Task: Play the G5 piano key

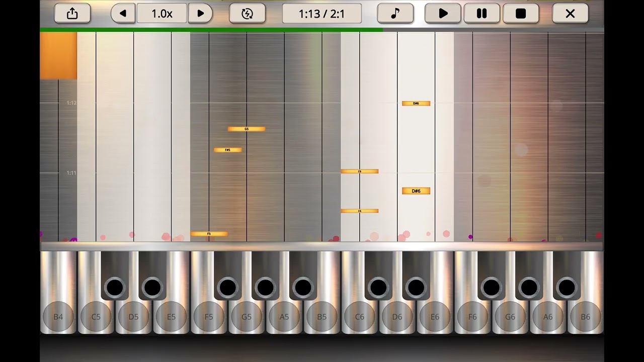Action: tap(247, 317)
